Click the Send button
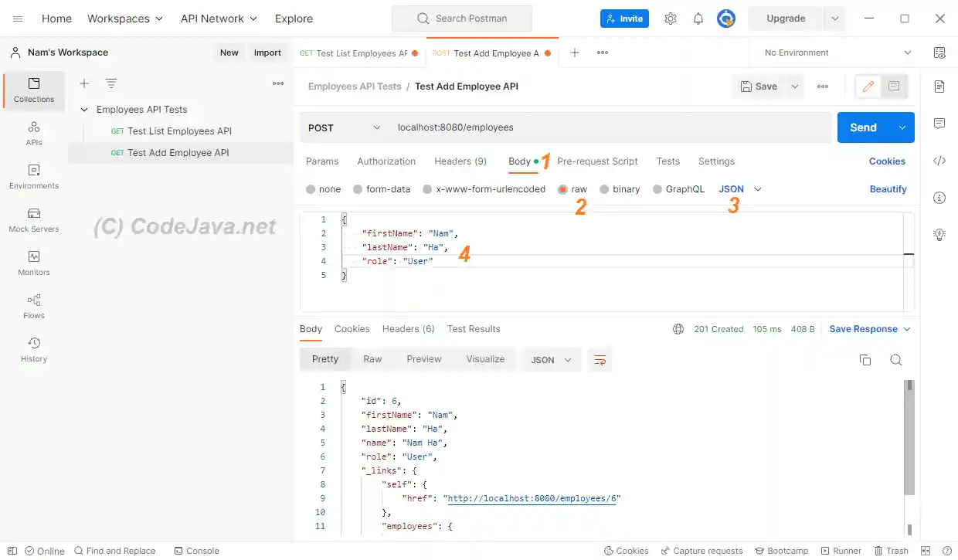 863,127
